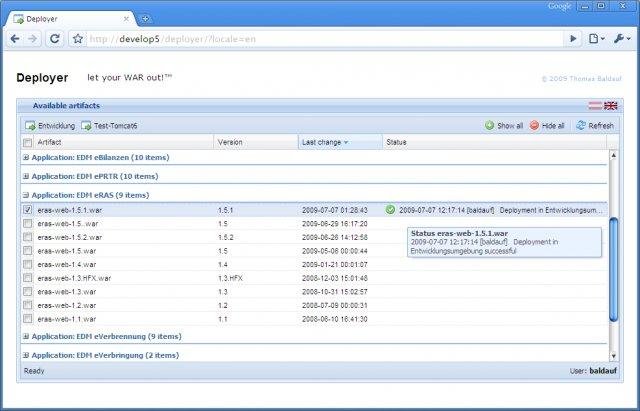Check the eras-web-1.5.war checkbox
Viewport: 640px width, 411px height.
point(27,251)
